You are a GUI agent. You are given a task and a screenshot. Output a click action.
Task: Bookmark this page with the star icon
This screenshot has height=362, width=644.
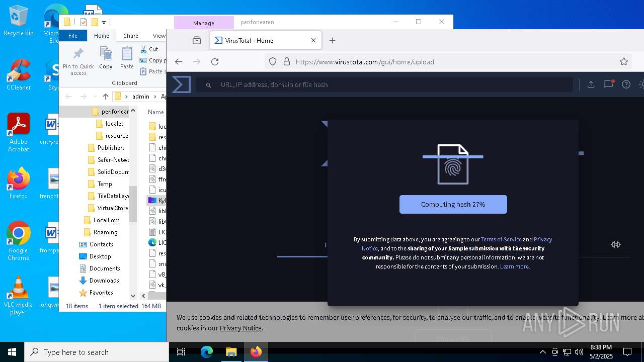[624, 62]
